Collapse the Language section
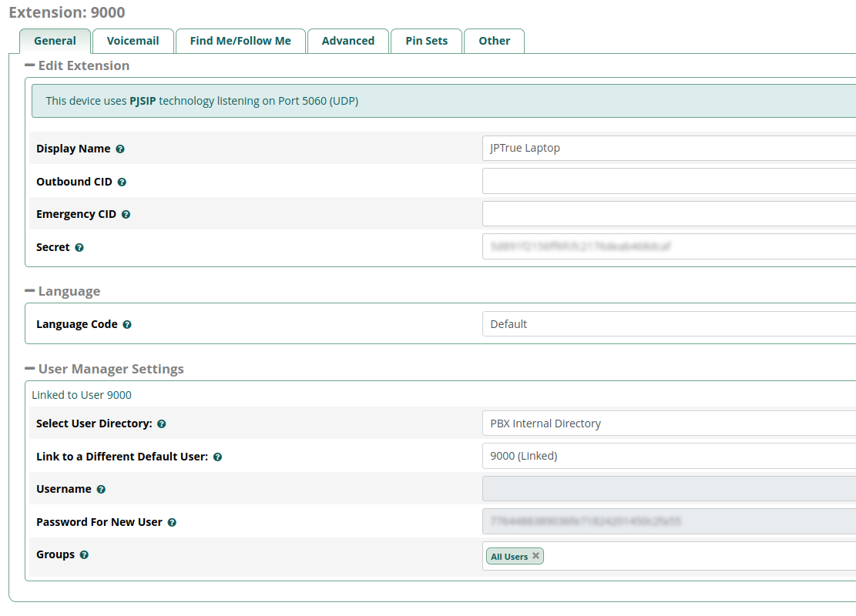The width and height of the screenshot is (856, 616). (30, 291)
